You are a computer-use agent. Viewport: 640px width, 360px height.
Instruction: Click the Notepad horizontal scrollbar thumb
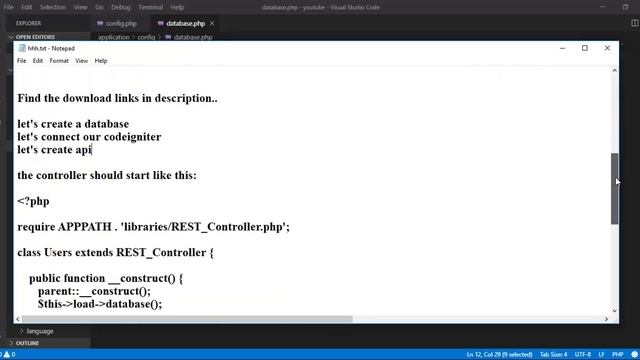click(187, 319)
